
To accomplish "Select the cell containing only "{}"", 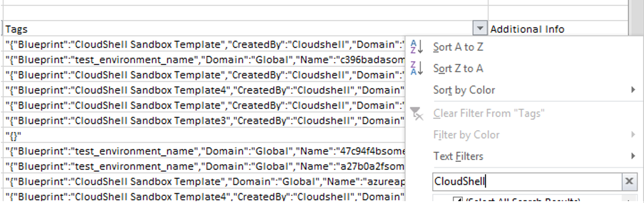I will click(203, 136).
